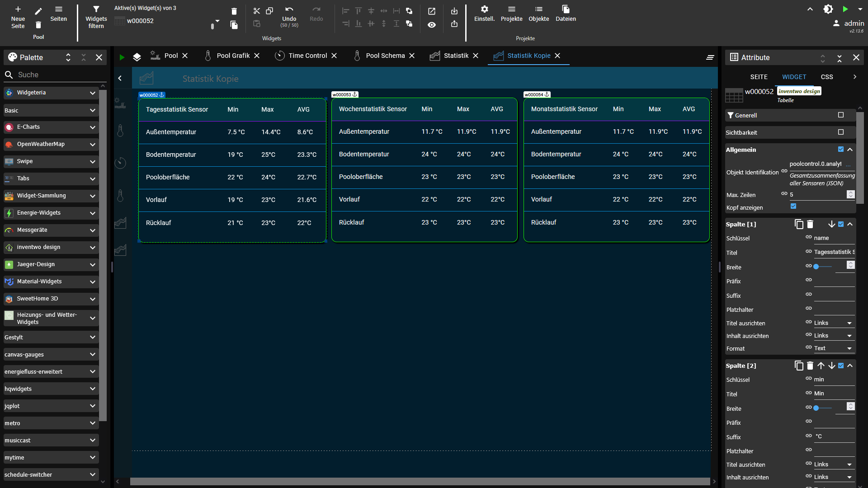Toggle the Spalte [1] enable checkbox
868x488 pixels.
[x=841, y=224]
